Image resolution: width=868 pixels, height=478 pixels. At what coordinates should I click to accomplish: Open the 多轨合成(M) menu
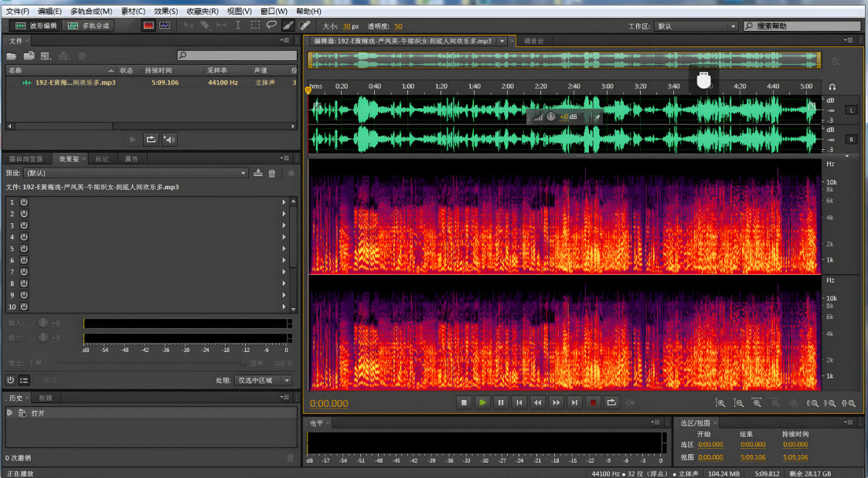[91, 11]
